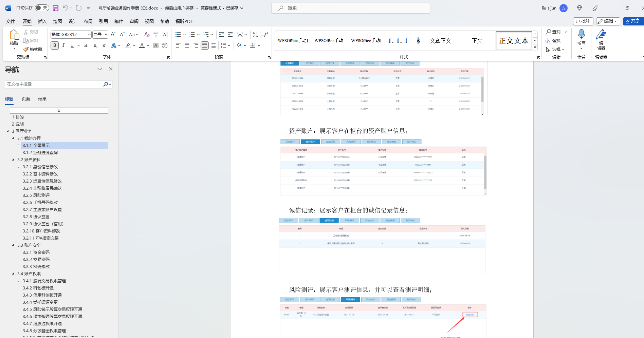Open the bullets list dropdown
The width and height of the screenshot is (644, 338).
pos(184,35)
